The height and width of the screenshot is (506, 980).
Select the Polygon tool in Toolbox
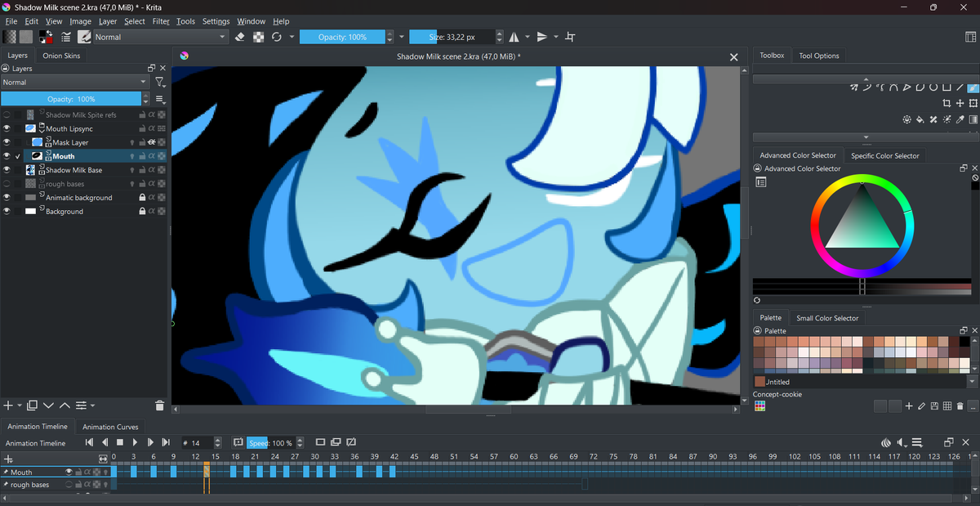(920, 87)
